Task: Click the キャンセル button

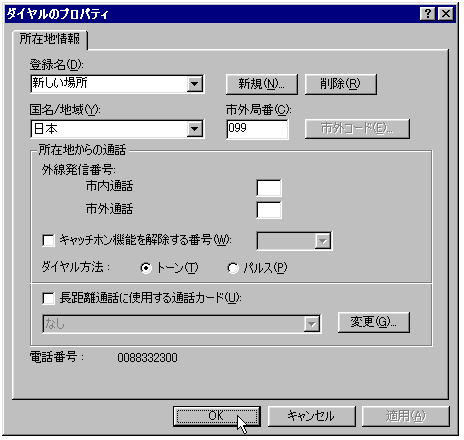Action: (x=312, y=416)
